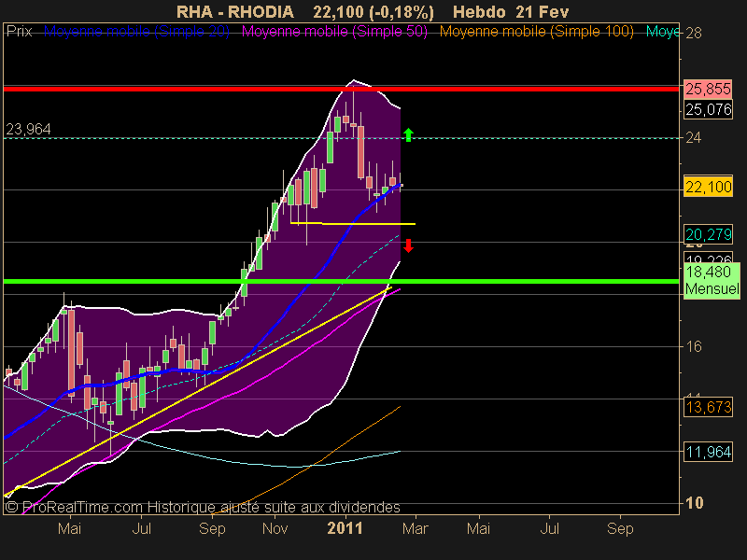747x560 pixels.
Task: Click the price axis value 16
Action: [x=694, y=346]
